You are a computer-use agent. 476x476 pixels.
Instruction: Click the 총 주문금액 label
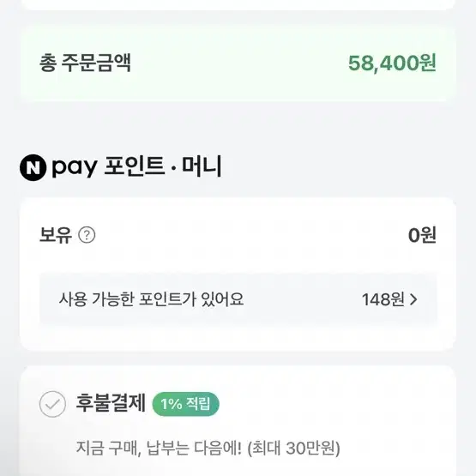85,63
